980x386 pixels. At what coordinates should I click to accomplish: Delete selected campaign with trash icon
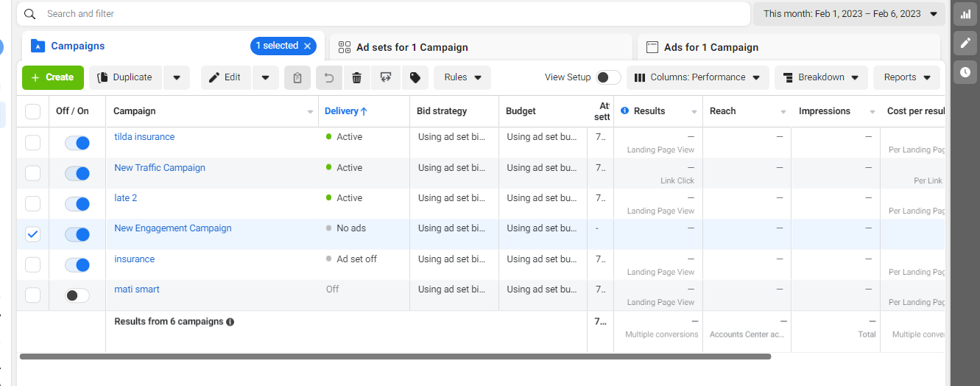click(x=356, y=77)
